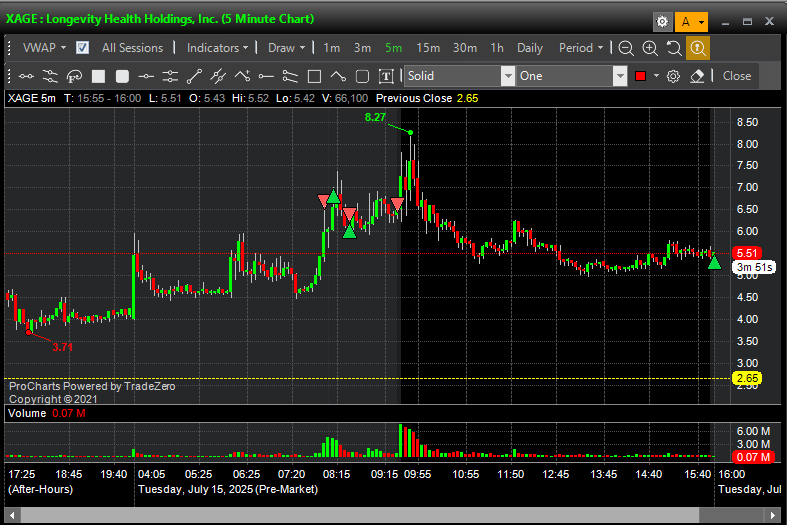Click the red 0.07 M volume label on axis

point(753,457)
